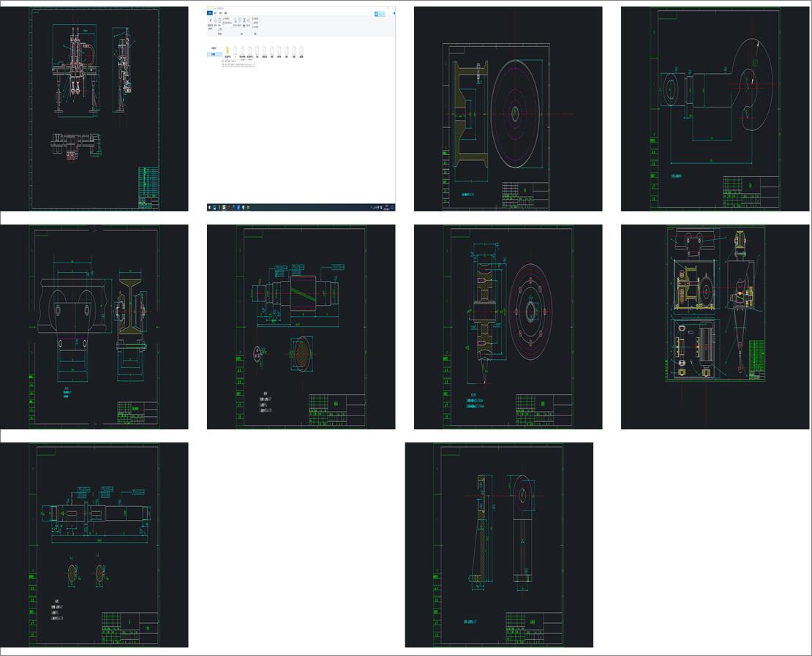Select the long keyway shaft drawing thumbnail
The image size is (812, 656).
coord(94,545)
